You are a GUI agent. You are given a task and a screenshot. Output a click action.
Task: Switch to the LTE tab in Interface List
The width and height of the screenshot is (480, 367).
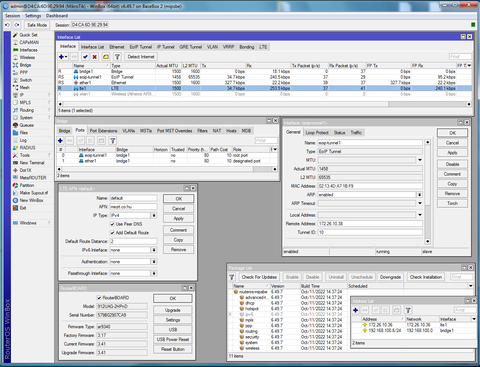[x=263, y=47]
